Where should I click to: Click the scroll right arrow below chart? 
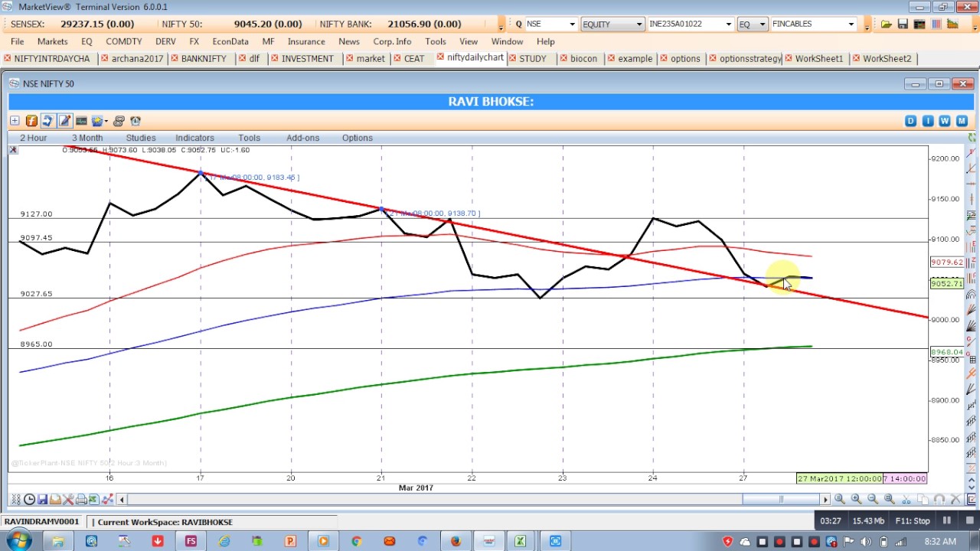825,500
